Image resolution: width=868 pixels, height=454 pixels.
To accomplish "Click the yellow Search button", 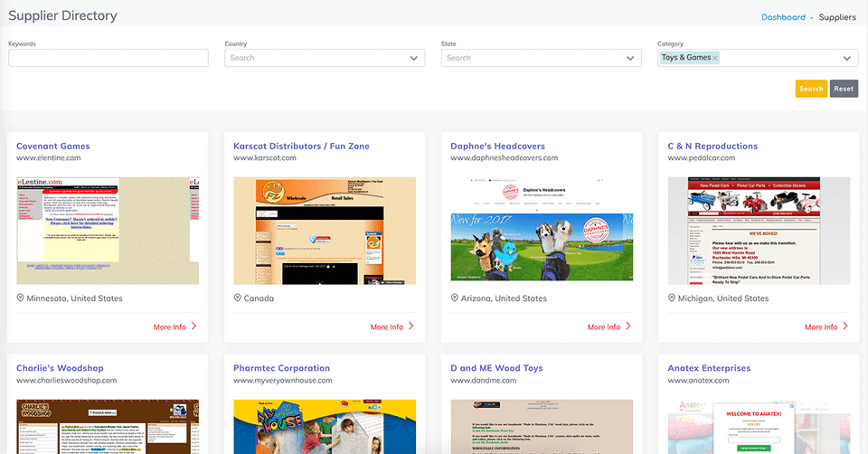I will [811, 89].
